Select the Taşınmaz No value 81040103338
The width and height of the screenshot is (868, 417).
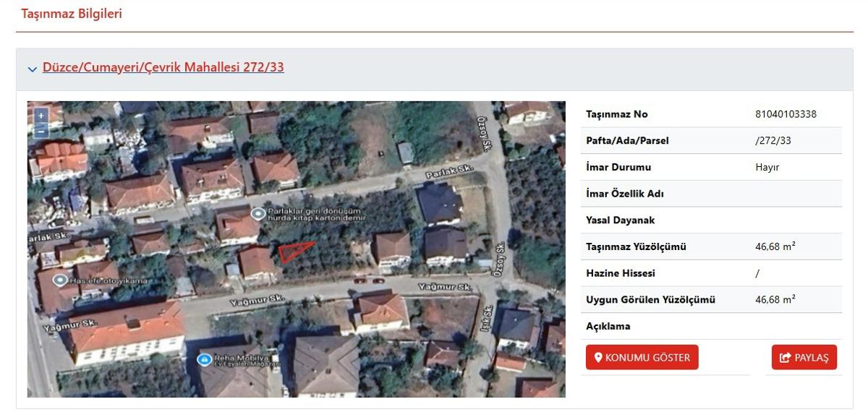(x=786, y=114)
